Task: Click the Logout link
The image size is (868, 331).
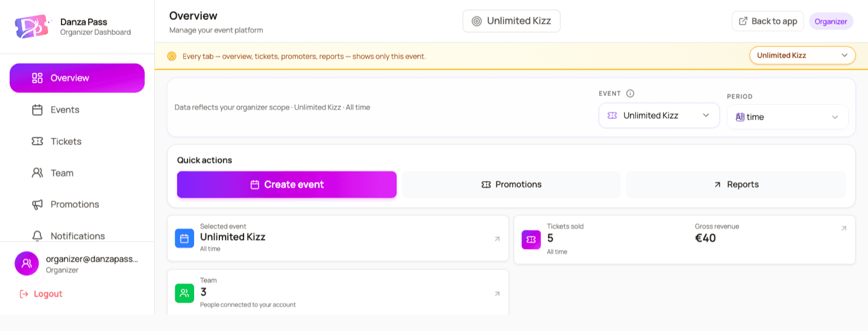Action: pos(41,294)
